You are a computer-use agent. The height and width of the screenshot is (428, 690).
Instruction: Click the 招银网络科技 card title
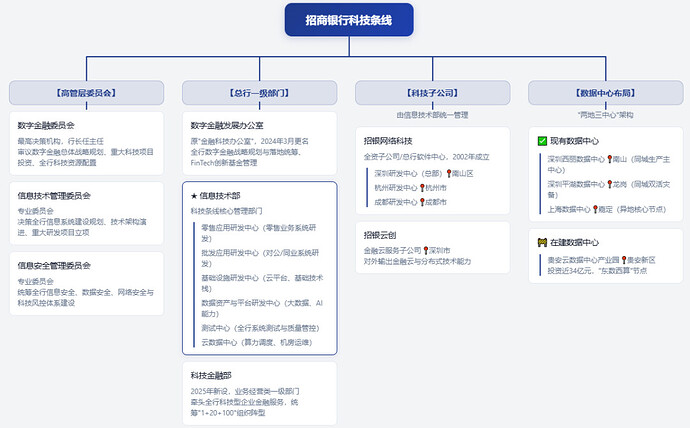[388, 141]
